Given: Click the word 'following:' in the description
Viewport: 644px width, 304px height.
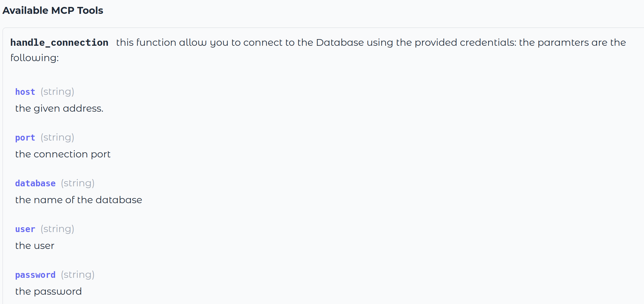Looking at the screenshot, I should [x=35, y=58].
